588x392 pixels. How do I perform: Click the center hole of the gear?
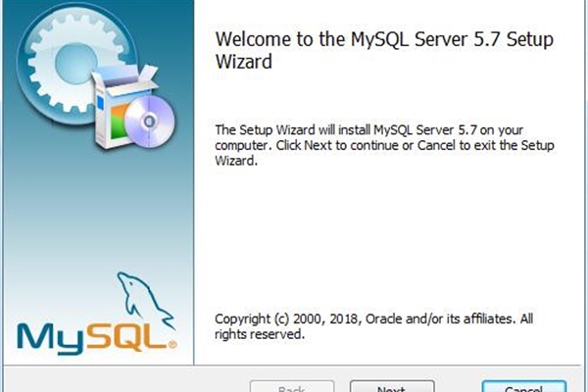tap(76, 64)
